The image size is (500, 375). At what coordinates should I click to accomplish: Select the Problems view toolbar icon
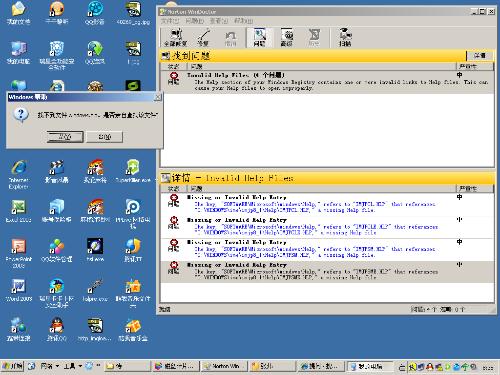(259, 37)
